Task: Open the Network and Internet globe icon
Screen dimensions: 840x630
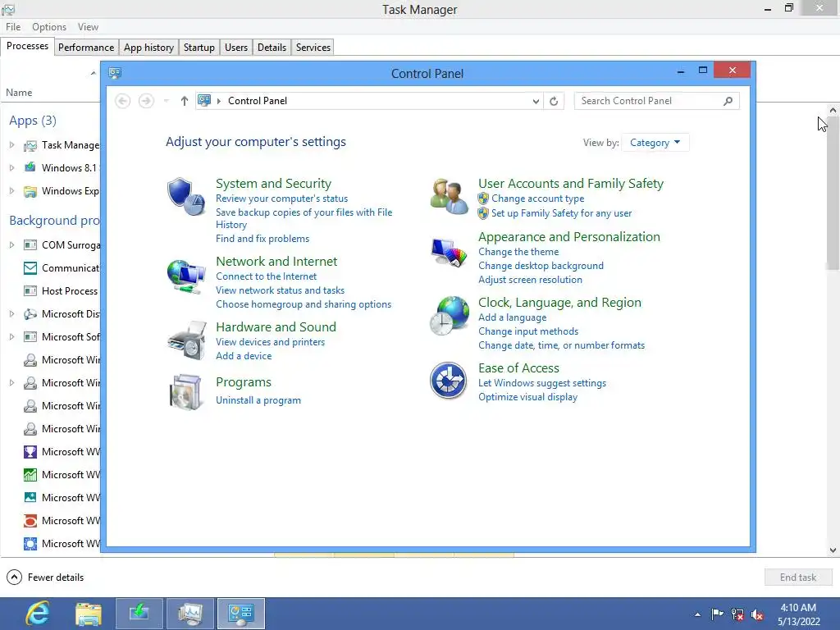Action: tap(186, 276)
